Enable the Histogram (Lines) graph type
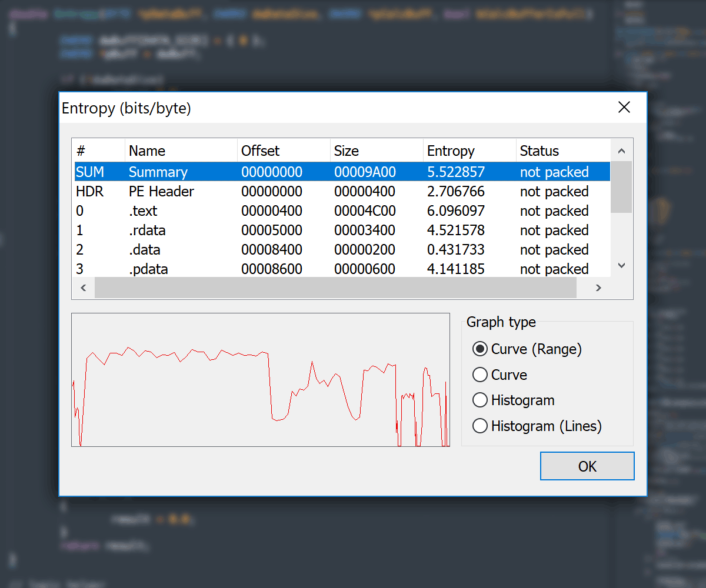The height and width of the screenshot is (588, 706). point(480,426)
